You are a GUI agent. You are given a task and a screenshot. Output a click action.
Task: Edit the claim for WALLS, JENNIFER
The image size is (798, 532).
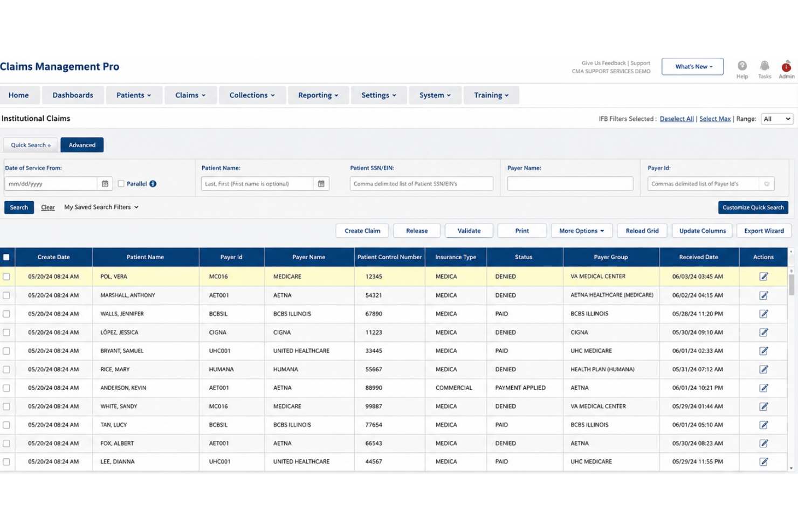pos(763,314)
